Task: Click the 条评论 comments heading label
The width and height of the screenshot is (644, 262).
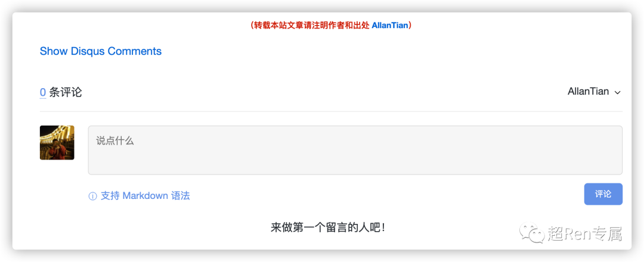Action: tap(66, 92)
